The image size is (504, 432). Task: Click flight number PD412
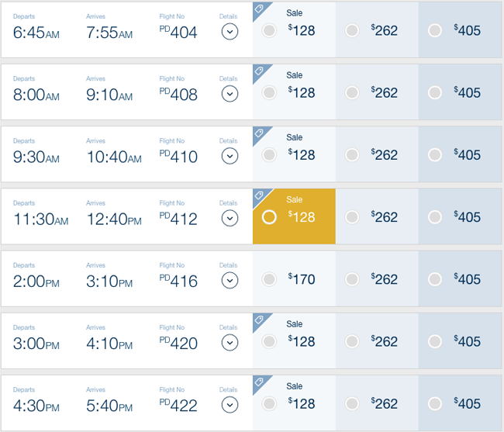point(178,219)
